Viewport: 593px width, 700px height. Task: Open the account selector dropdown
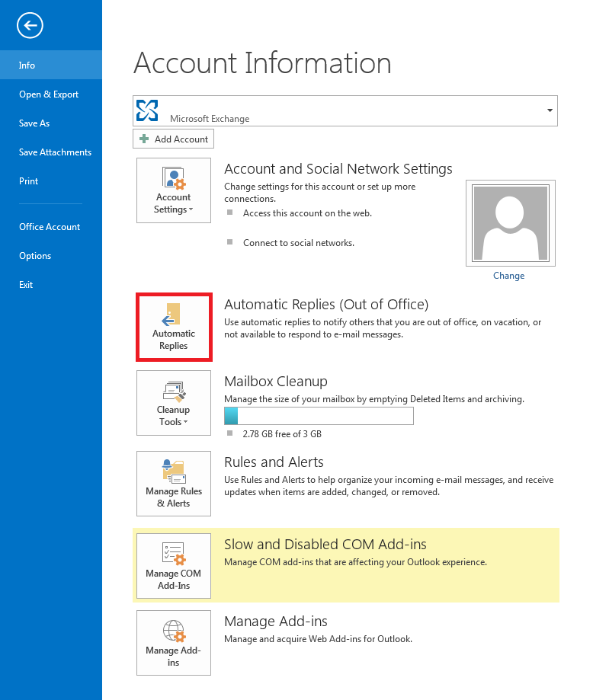(x=549, y=110)
